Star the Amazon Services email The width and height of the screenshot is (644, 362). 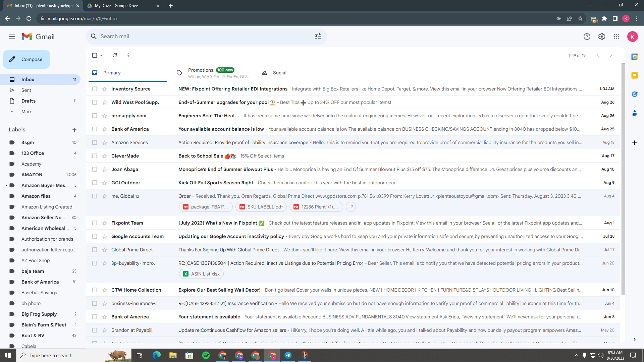coord(105,142)
